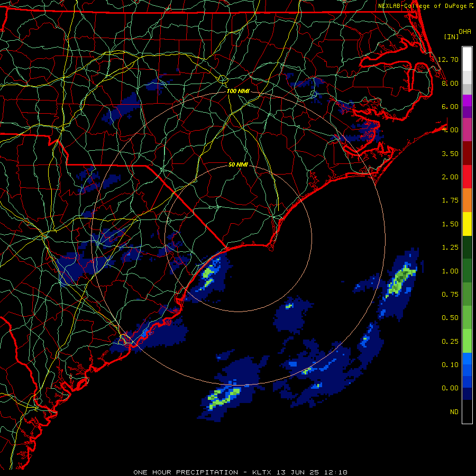
Task: Click the 1.75 legend value
Action: (x=450, y=200)
